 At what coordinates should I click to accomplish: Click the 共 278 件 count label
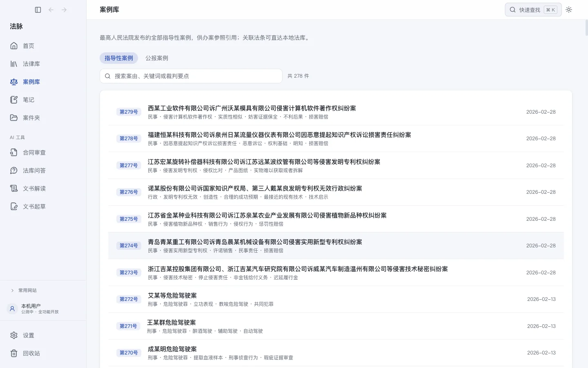pos(298,76)
